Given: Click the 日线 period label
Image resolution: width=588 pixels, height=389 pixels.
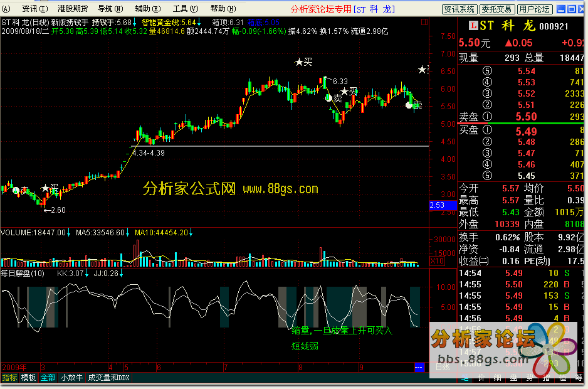Looking at the screenshot, I should click(x=442, y=367).
